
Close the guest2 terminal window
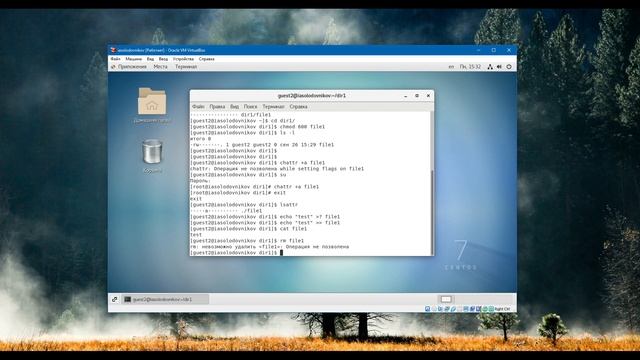point(428,96)
